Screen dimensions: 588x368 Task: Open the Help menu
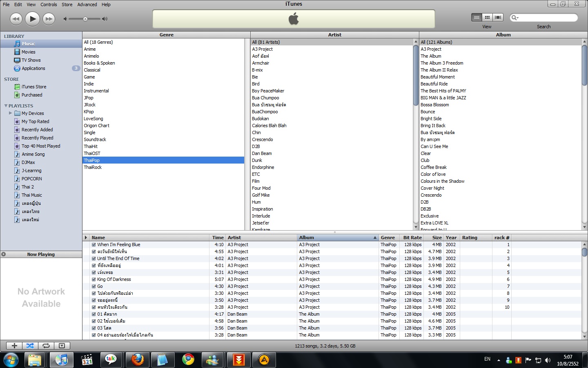coord(106,4)
